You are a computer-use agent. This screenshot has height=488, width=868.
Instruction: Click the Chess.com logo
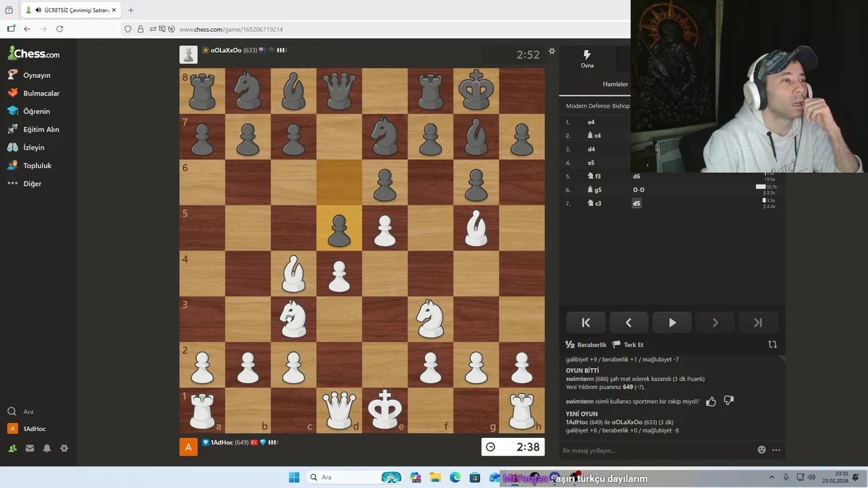pyautogui.click(x=33, y=54)
